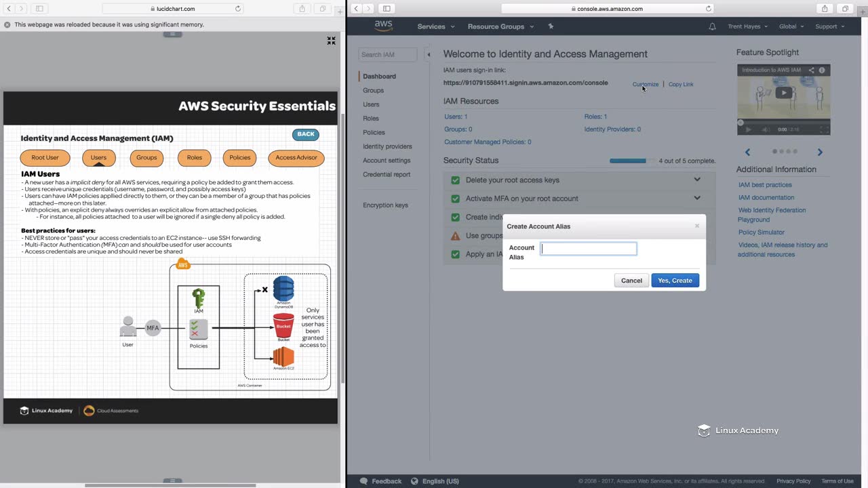868x488 pixels.
Task: Click the Customize sign-in link
Action: pyautogui.click(x=646, y=84)
